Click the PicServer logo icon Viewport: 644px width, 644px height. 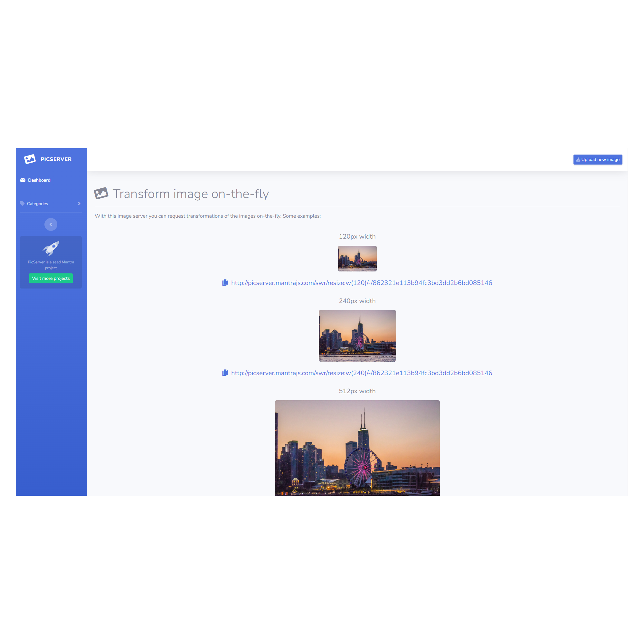(30, 159)
